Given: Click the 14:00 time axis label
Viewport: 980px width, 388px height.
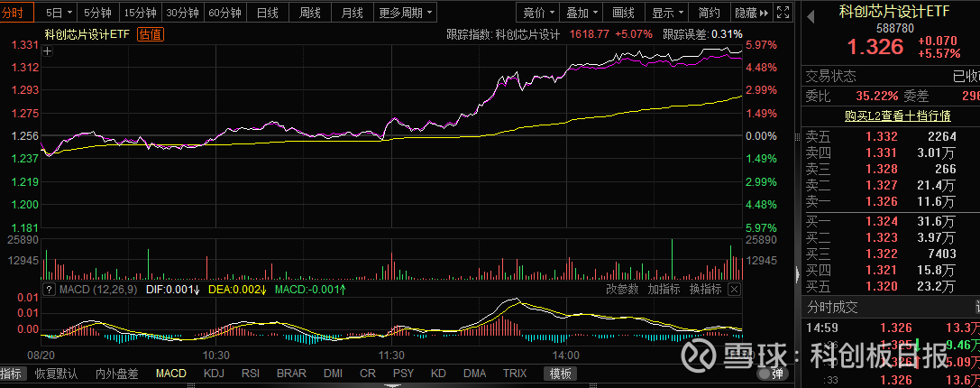Looking at the screenshot, I should click(x=567, y=355).
